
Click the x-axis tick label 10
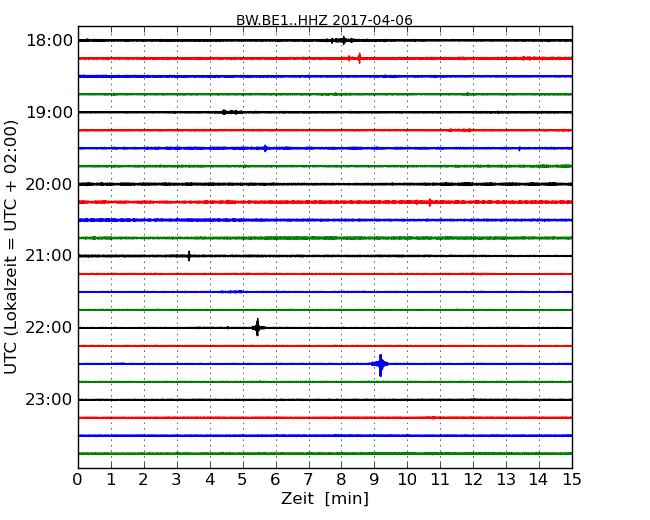(407, 480)
